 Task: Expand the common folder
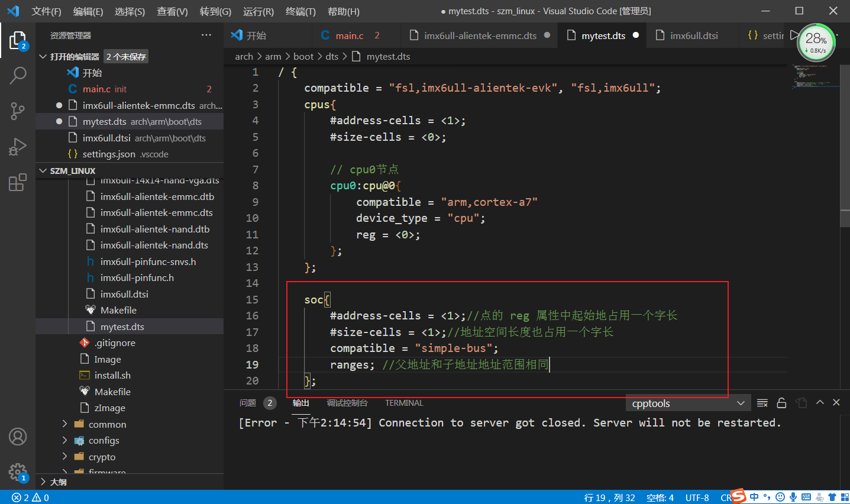click(107, 424)
